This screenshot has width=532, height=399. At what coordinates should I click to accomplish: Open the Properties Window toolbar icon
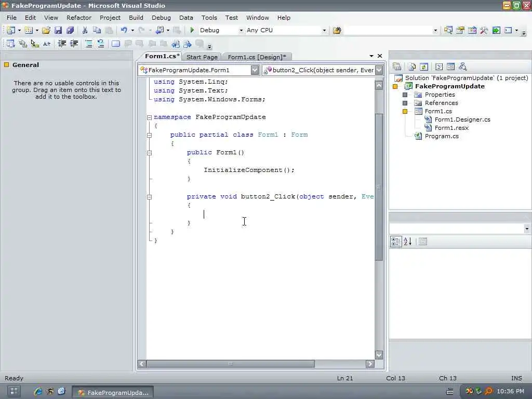click(x=460, y=30)
